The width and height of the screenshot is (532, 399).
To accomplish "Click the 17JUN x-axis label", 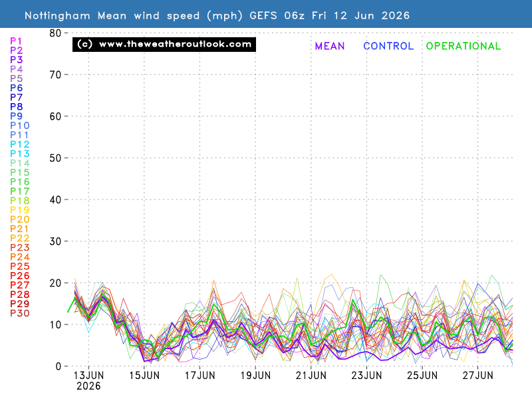I will (200, 376).
